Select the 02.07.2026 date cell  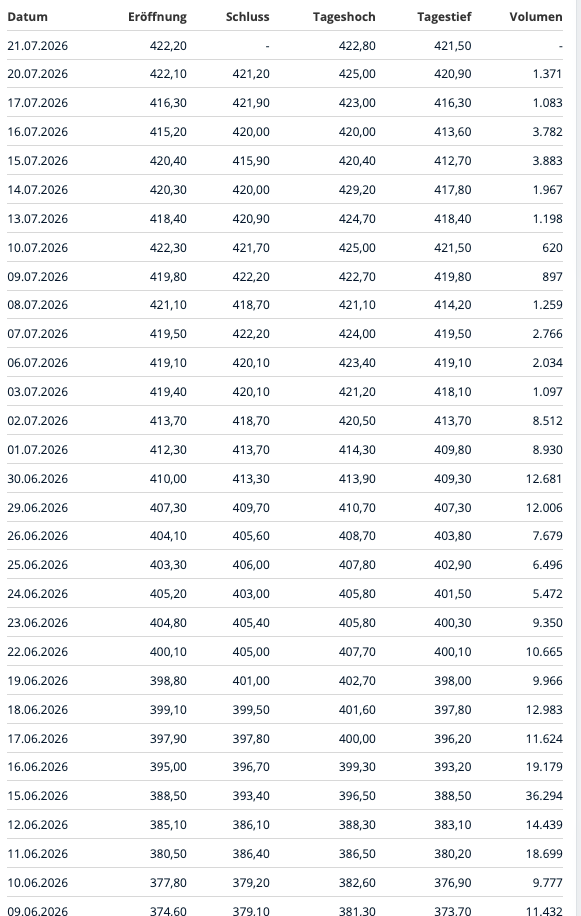(x=37, y=421)
